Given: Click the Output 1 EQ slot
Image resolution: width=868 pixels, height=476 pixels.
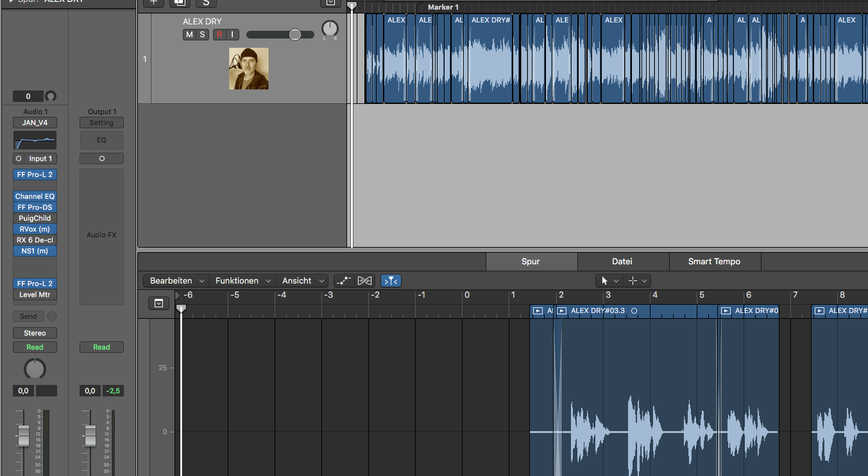Looking at the screenshot, I should (x=101, y=140).
